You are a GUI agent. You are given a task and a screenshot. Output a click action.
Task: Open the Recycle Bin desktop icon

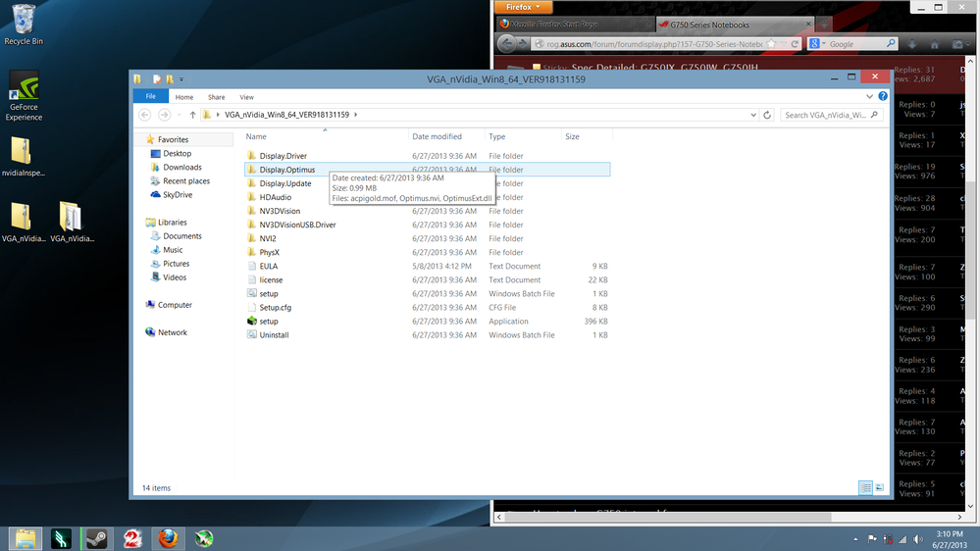click(24, 25)
